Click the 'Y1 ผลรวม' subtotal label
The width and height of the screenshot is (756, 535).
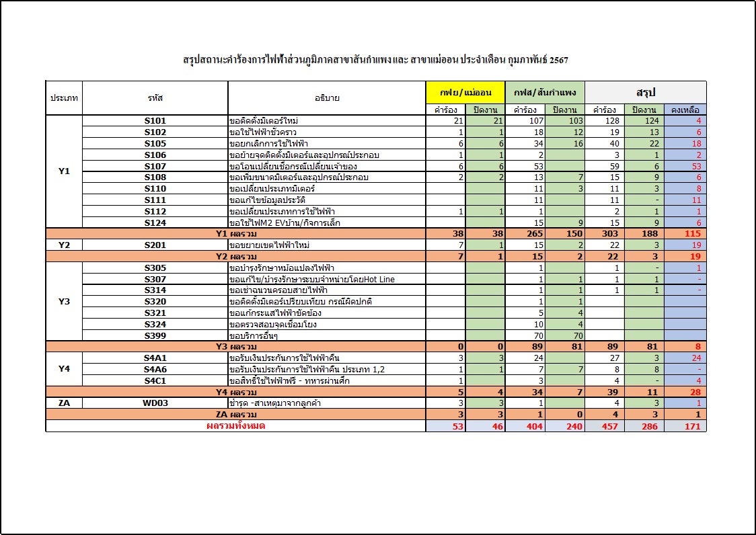point(236,234)
